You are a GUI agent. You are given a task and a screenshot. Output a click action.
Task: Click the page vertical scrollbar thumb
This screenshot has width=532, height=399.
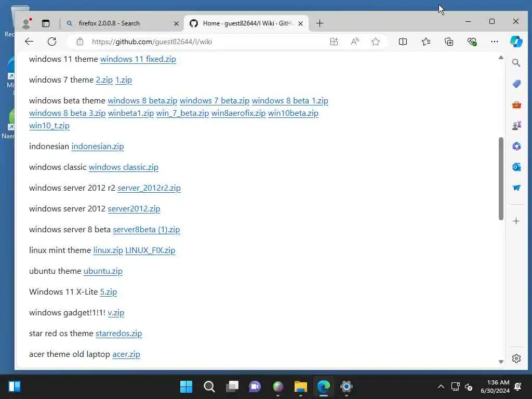tap(501, 179)
